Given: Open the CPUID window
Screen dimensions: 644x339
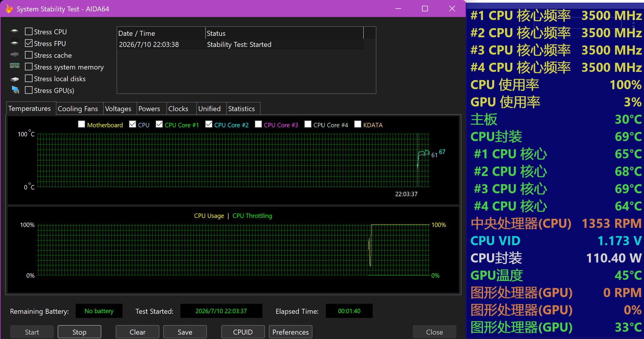Looking at the screenshot, I should (x=243, y=332).
